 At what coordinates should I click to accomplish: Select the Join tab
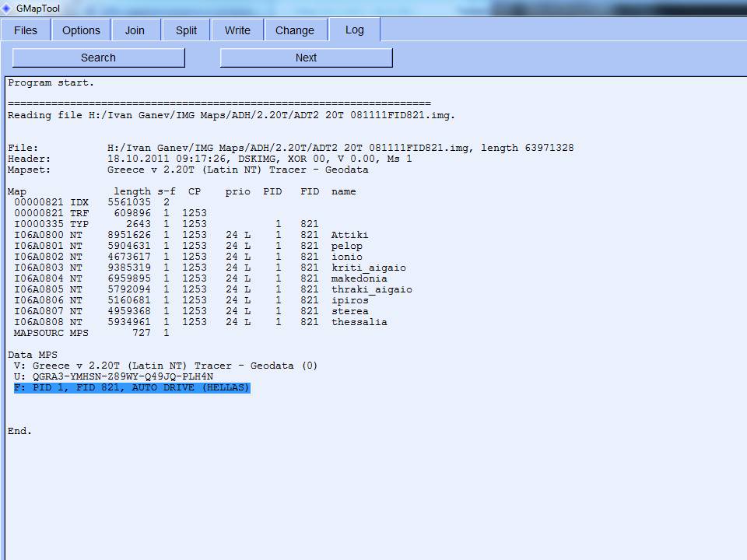pos(135,30)
